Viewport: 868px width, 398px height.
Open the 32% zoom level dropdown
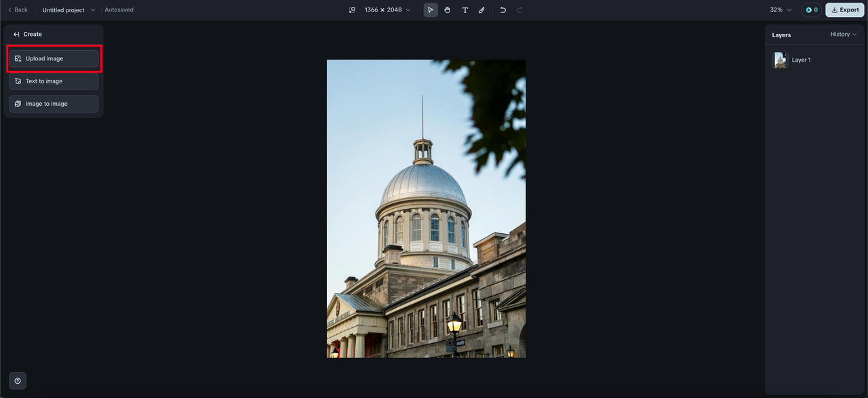tap(781, 10)
